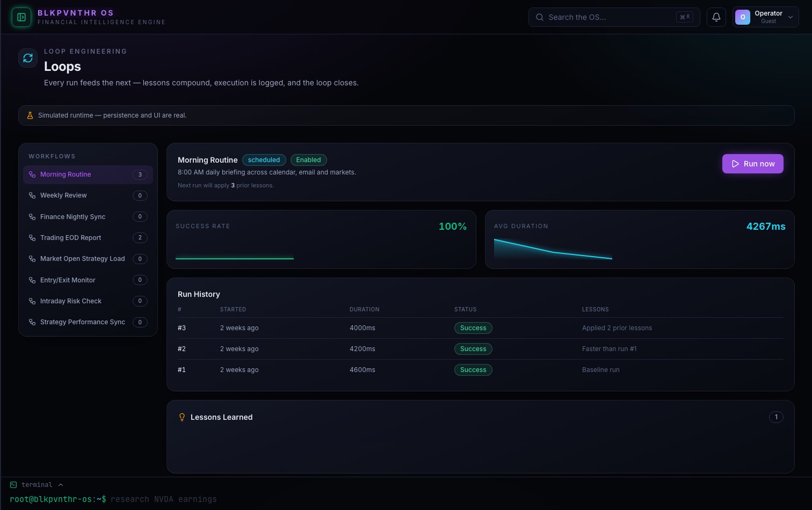Screen dimensions: 812x510
Task: Click the 4267ms average duration value
Action: click(x=766, y=227)
